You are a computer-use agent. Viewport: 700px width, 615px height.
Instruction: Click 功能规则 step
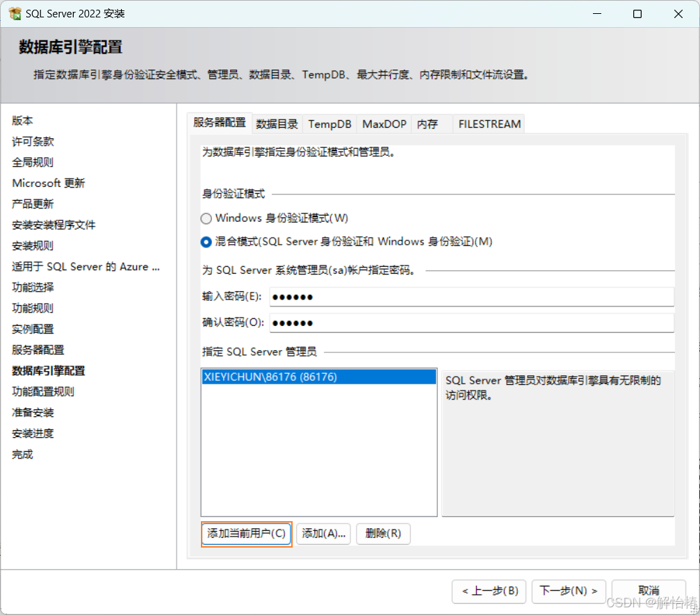[33, 309]
